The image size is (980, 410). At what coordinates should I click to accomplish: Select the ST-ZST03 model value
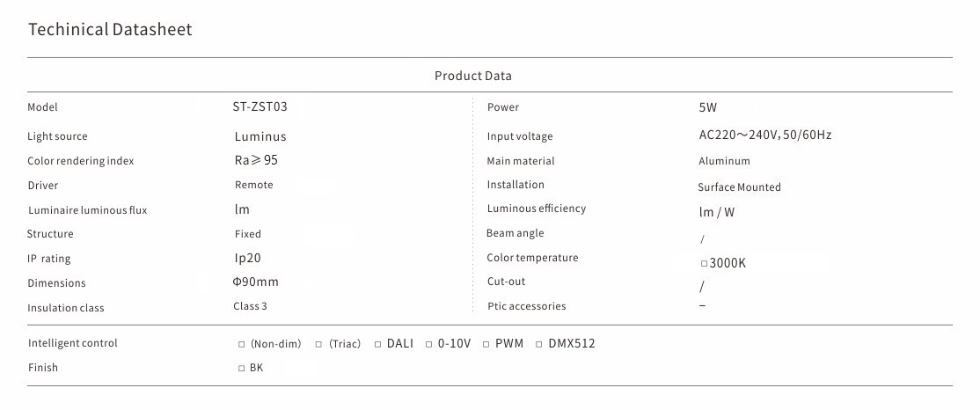pyautogui.click(x=260, y=107)
